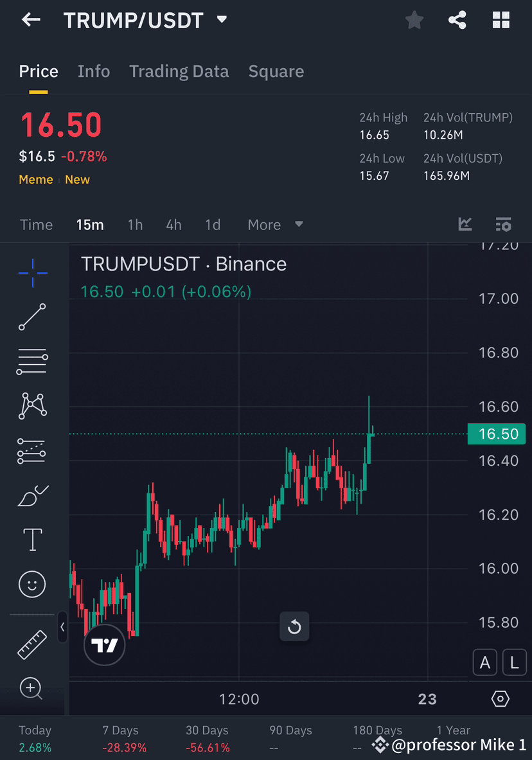Viewport: 532px width, 760px height.
Task: Toggle log scale with the L button
Action: click(515, 662)
